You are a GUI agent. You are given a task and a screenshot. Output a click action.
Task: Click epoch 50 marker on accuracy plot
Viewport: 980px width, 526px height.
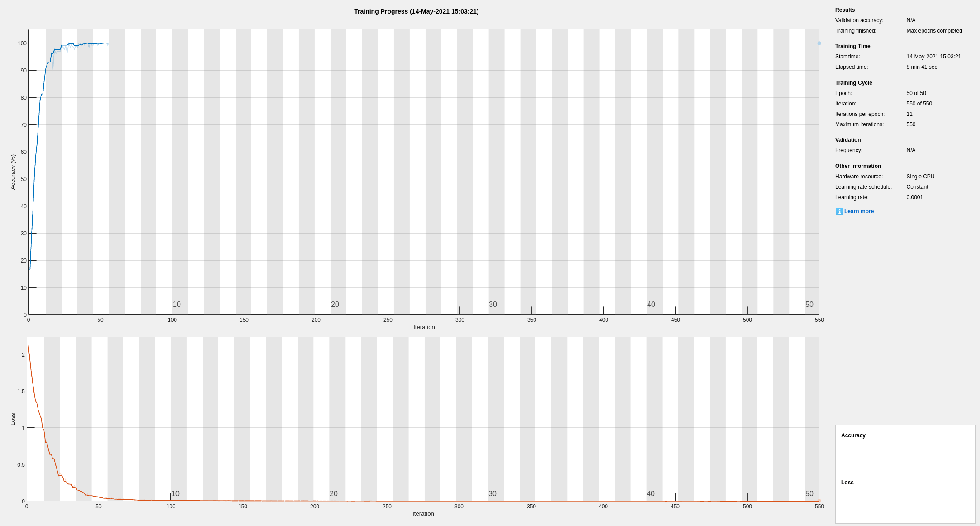coord(809,305)
